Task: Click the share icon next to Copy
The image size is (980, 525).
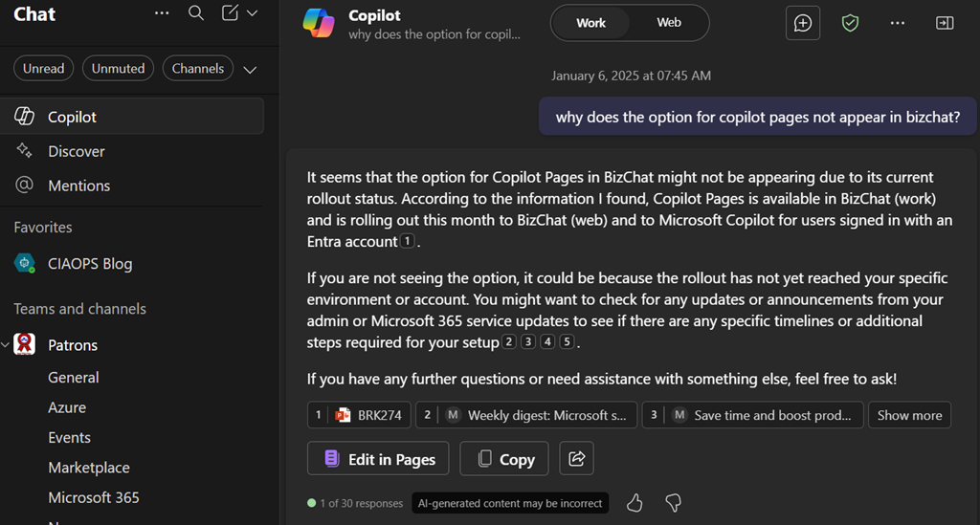Action: [577, 459]
